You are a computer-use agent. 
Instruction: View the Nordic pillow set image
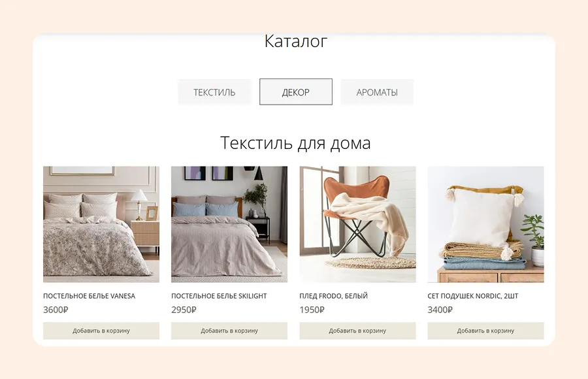pyautogui.click(x=485, y=224)
